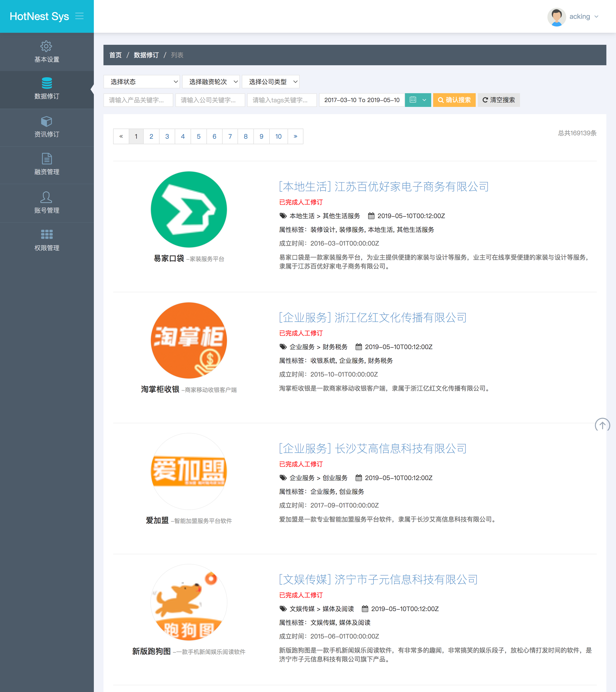Click the 淘掌柜 logo thumbnail
616x692 pixels.
pyautogui.click(x=189, y=340)
